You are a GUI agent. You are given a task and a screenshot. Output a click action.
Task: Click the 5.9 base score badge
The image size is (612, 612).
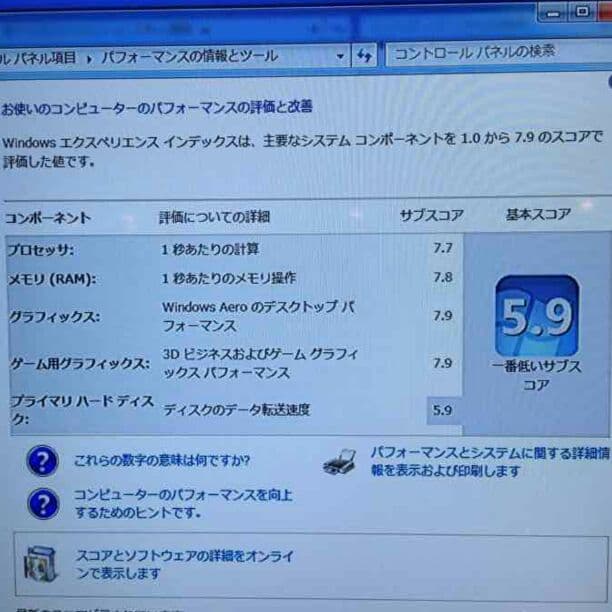[x=537, y=316]
